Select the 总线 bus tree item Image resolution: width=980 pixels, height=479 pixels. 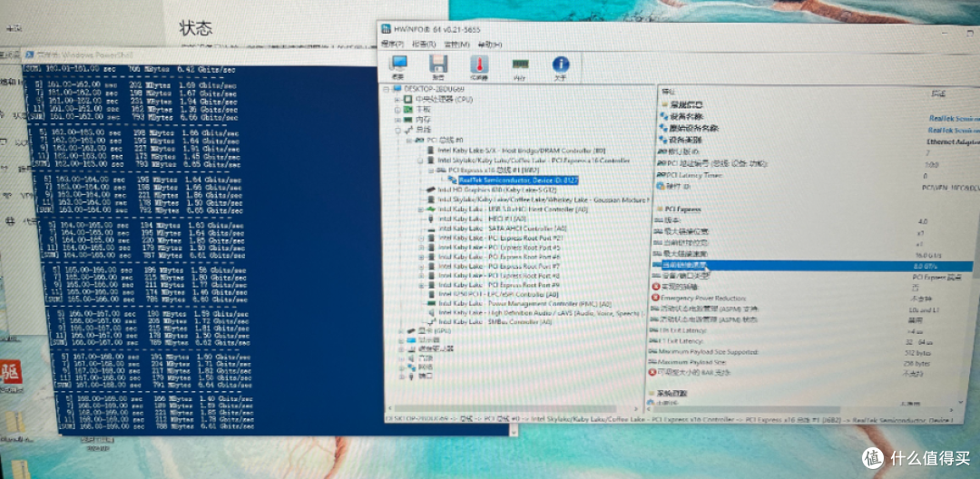tap(423, 130)
